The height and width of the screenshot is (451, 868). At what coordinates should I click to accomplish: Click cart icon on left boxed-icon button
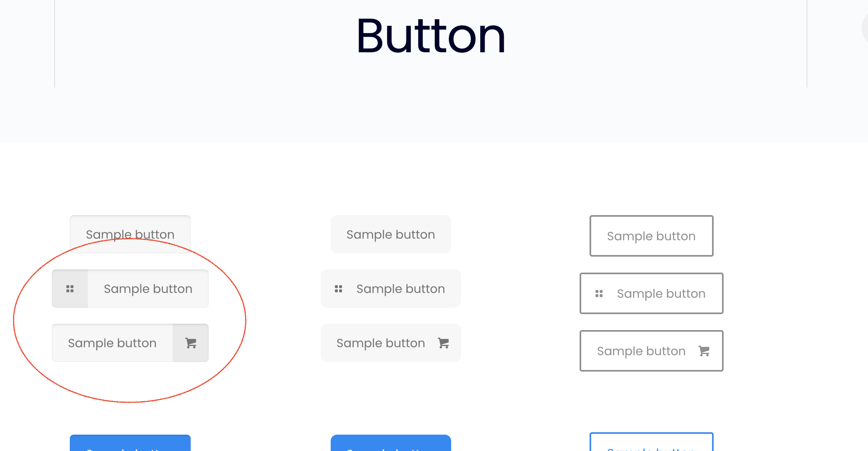point(191,343)
